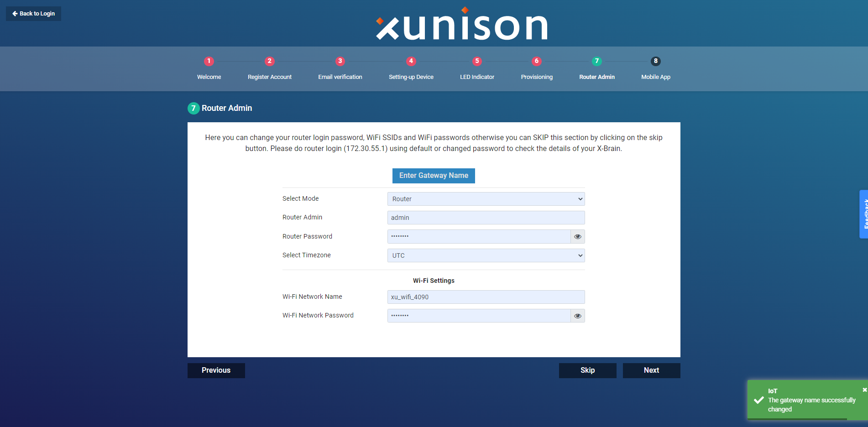Click the Previous button
This screenshot has height=427, width=868.
(216, 370)
